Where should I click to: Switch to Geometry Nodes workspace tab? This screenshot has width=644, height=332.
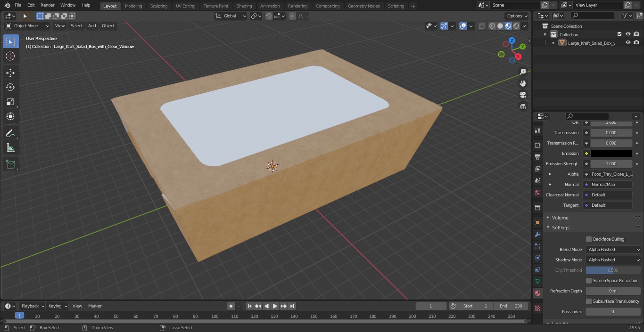tap(363, 6)
